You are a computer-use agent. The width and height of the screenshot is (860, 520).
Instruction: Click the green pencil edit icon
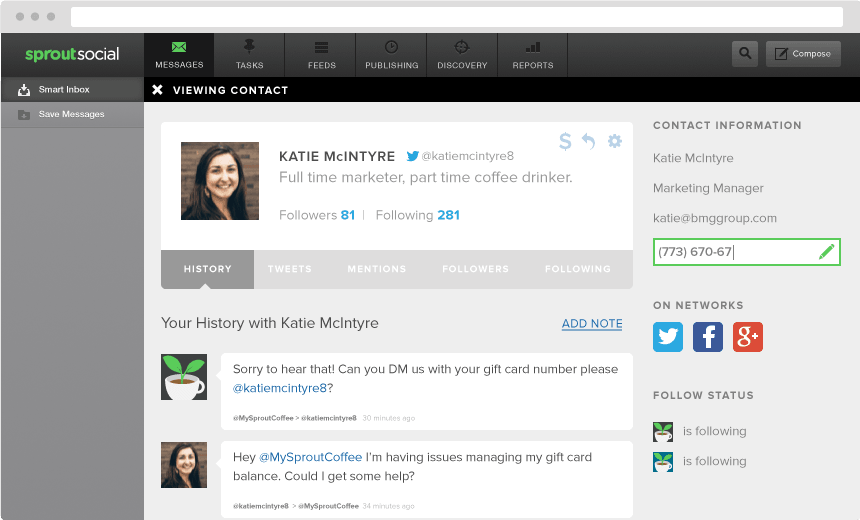(826, 252)
